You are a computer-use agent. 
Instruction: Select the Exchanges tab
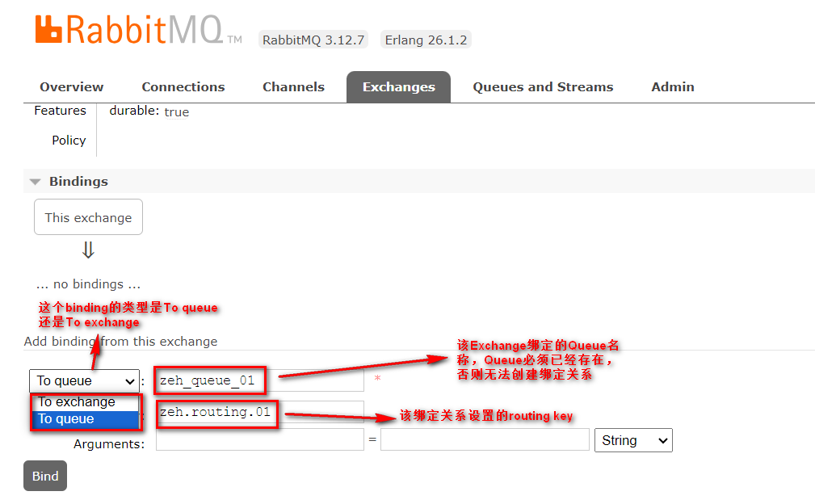(398, 87)
